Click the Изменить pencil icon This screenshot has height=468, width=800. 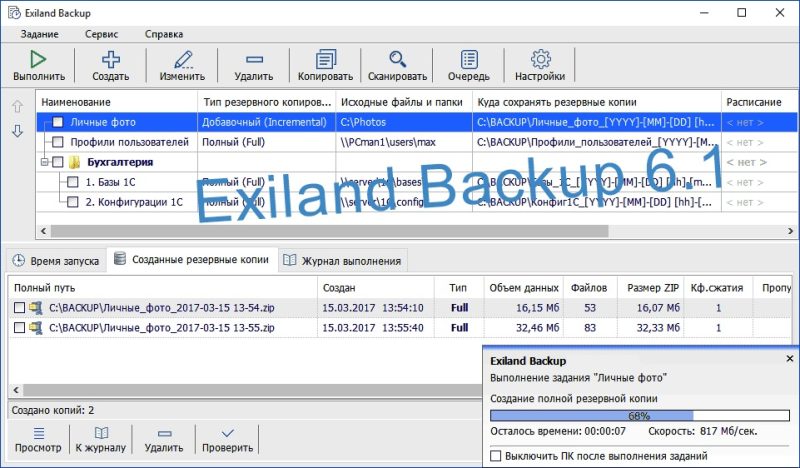[x=182, y=59]
